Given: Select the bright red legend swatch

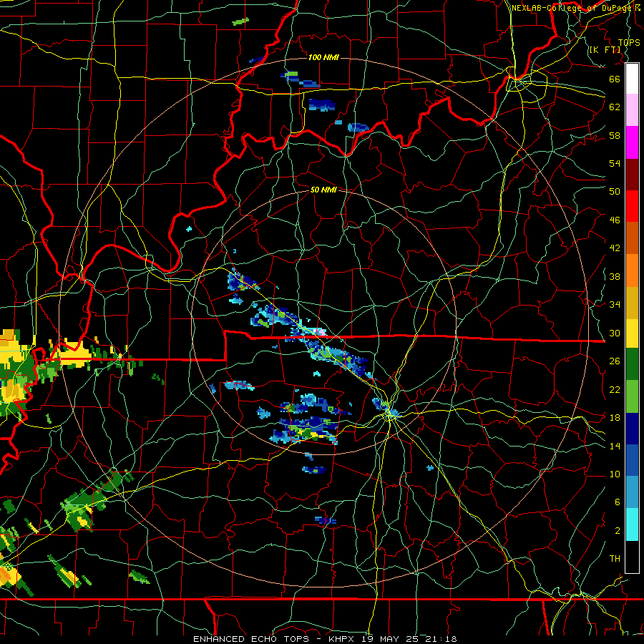Looking at the screenshot, I should point(632,207).
